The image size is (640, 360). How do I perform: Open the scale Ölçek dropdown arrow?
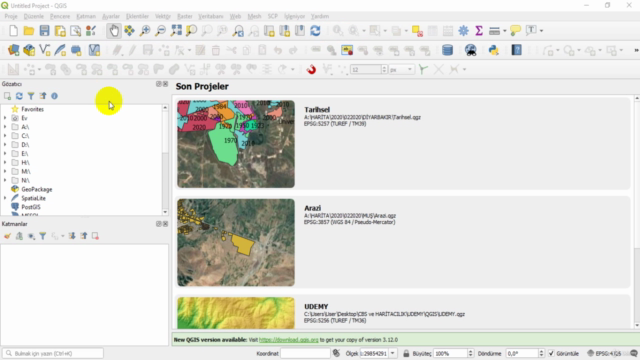393,353
